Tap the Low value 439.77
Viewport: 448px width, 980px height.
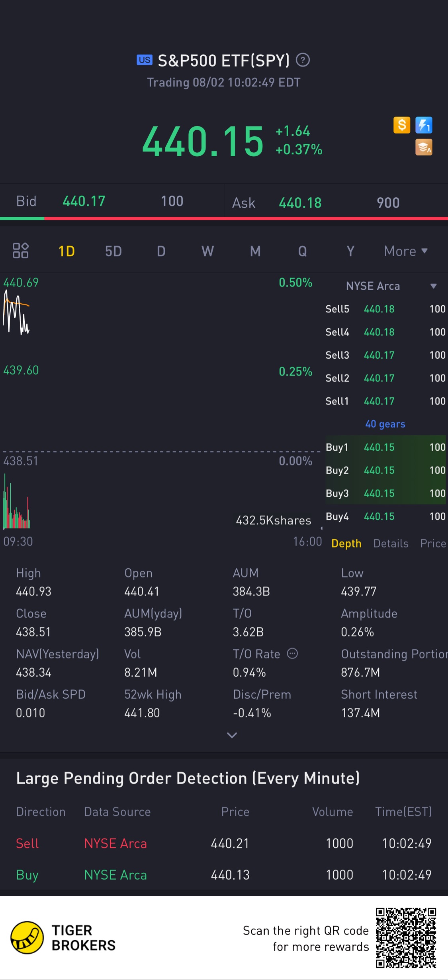coord(358,591)
